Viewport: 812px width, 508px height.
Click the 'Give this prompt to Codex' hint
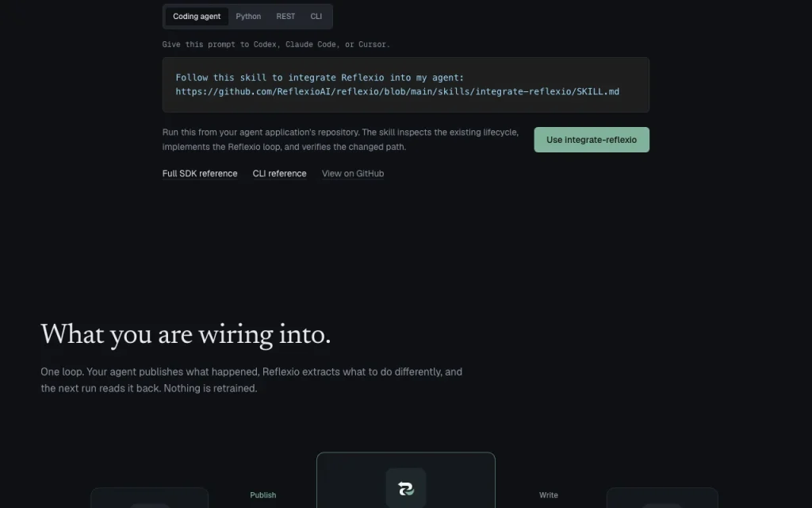(x=276, y=44)
